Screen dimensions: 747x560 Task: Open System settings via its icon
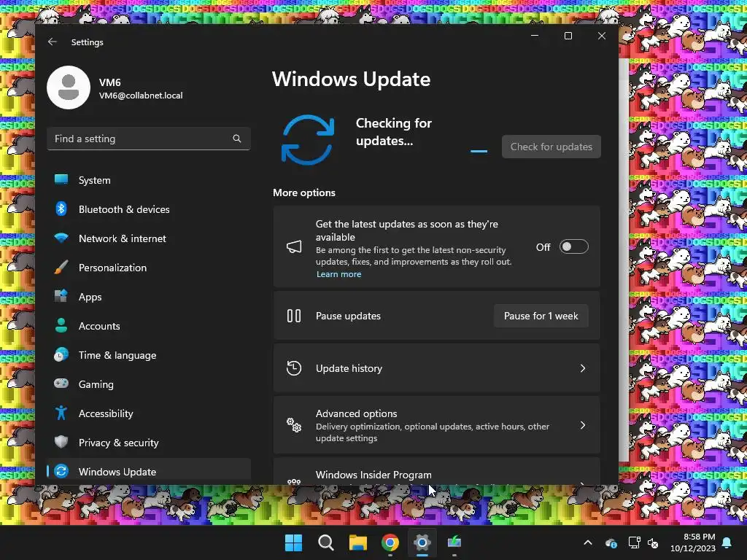pyautogui.click(x=61, y=179)
